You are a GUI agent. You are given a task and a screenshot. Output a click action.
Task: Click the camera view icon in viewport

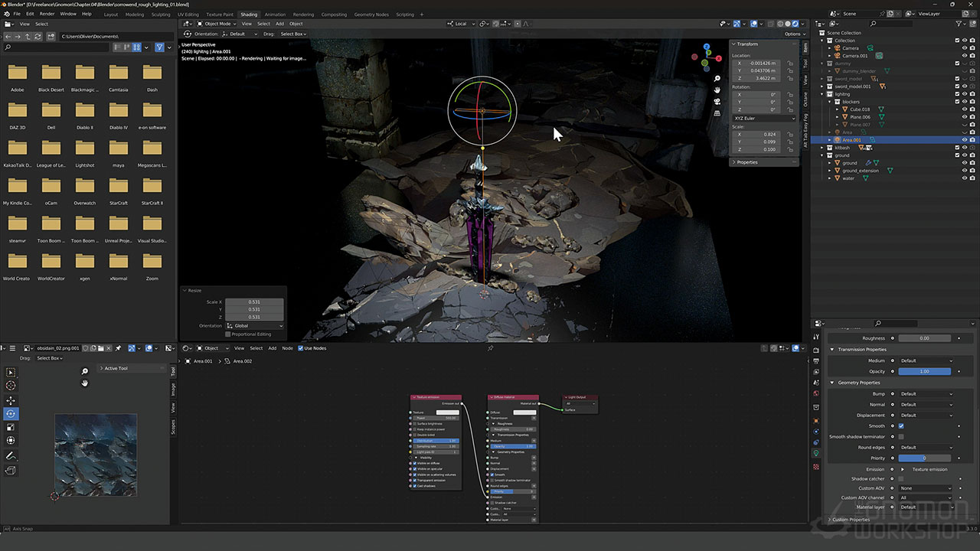pos(717,101)
